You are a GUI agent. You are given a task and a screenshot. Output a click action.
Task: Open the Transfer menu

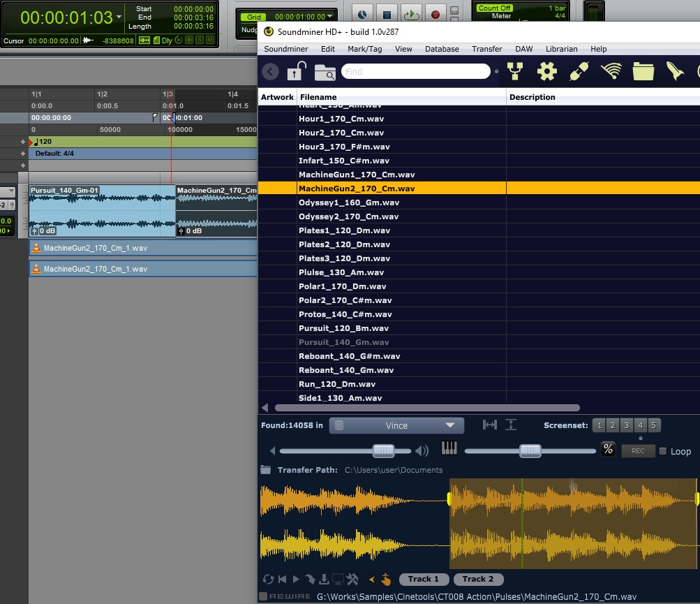[486, 49]
